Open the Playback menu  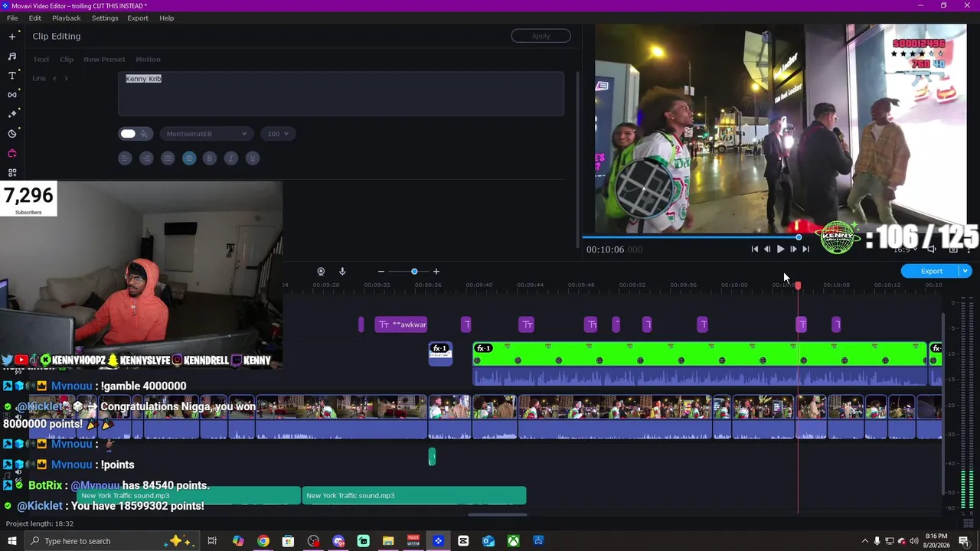point(67,18)
